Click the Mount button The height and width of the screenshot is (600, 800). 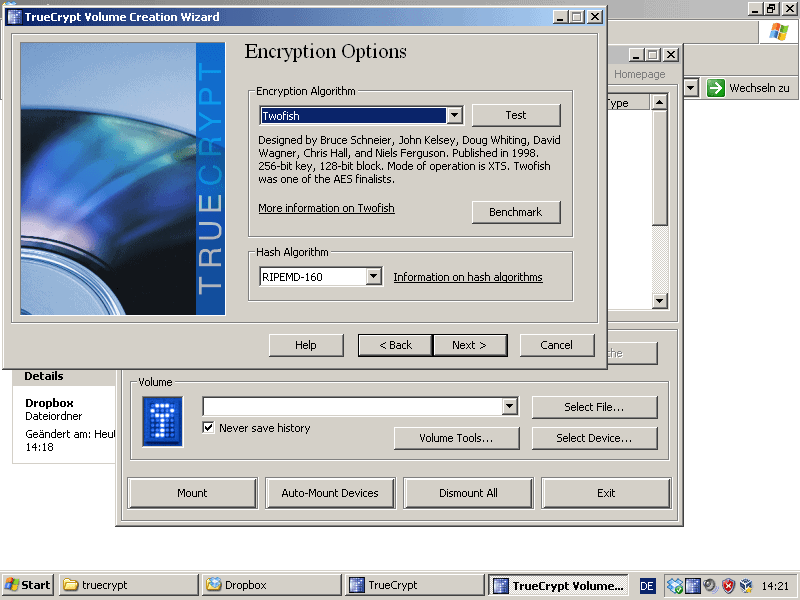pos(192,493)
